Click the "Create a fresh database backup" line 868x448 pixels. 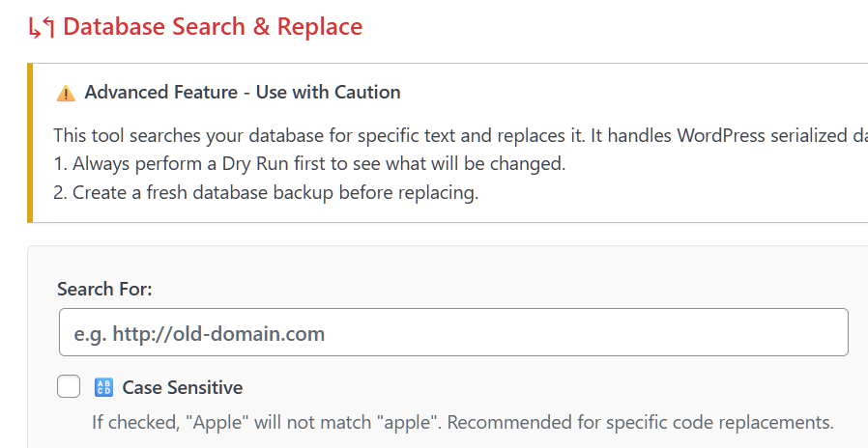coord(266,192)
